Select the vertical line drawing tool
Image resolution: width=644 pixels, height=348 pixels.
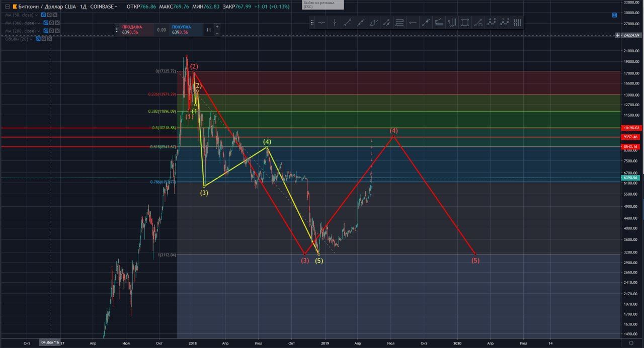pyautogui.click(x=334, y=23)
